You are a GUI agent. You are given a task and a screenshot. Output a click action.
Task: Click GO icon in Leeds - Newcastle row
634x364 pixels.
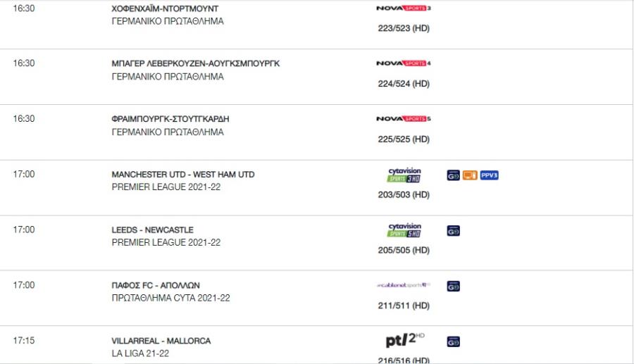pos(453,231)
